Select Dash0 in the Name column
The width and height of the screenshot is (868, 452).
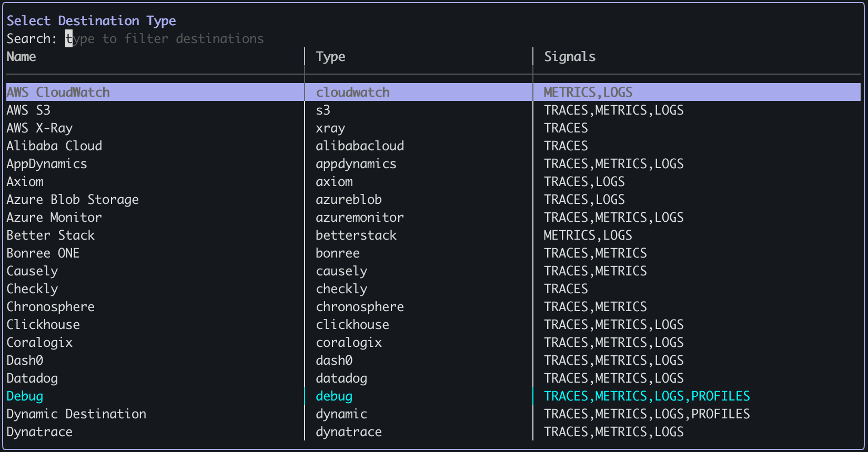[25, 361]
